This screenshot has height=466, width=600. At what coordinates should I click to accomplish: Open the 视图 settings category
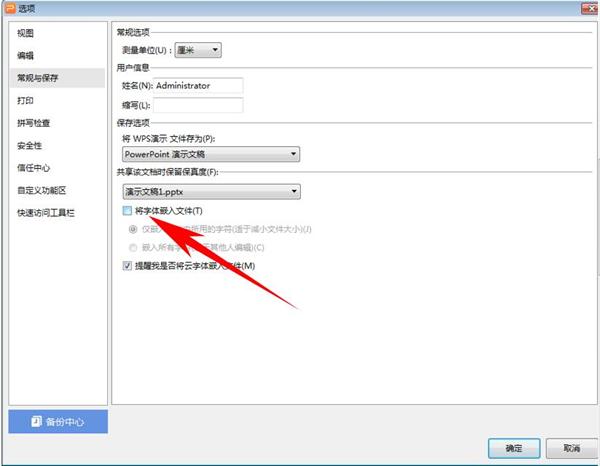click(x=25, y=33)
